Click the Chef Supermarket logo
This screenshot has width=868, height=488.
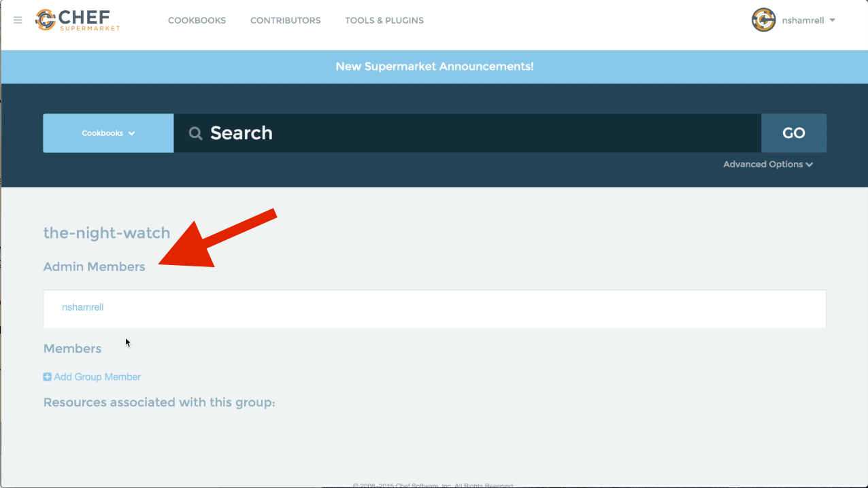pyautogui.click(x=78, y=20)
